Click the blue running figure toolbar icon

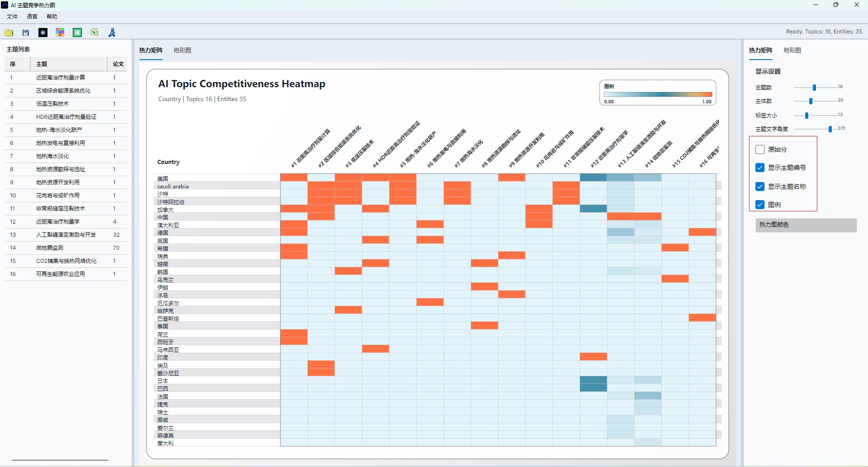112,33
